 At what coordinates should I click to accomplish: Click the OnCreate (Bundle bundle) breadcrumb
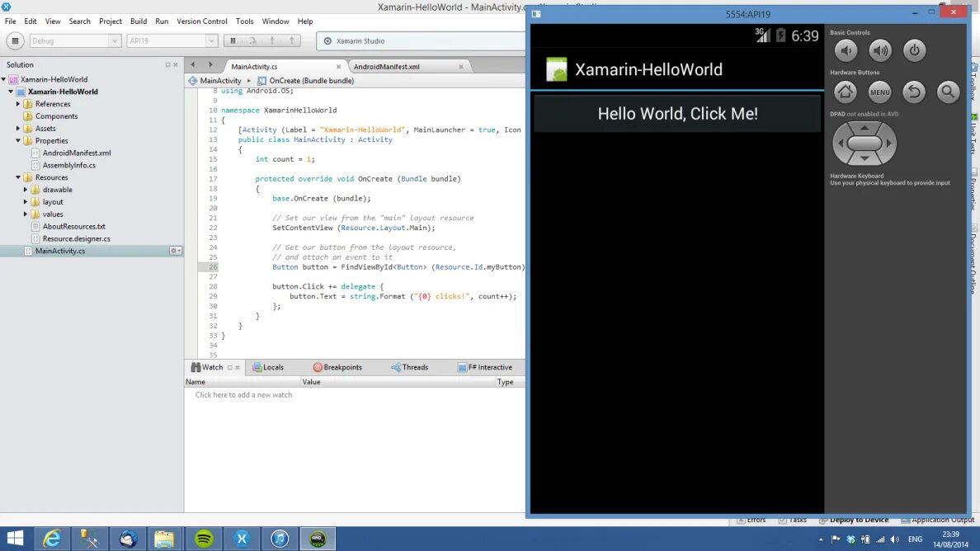coord(305,81)
